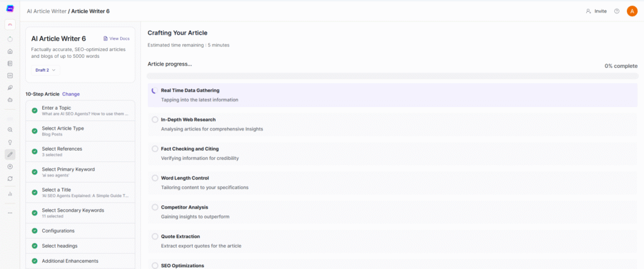The image size is (644, 269).
Task: Click the Competitor Analysis status circle
Action: coord(155,207)
